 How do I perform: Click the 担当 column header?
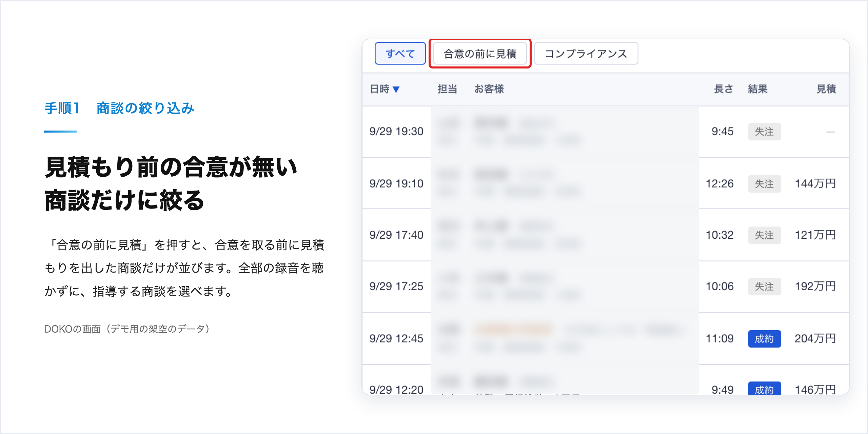click(x=447, y=89)
